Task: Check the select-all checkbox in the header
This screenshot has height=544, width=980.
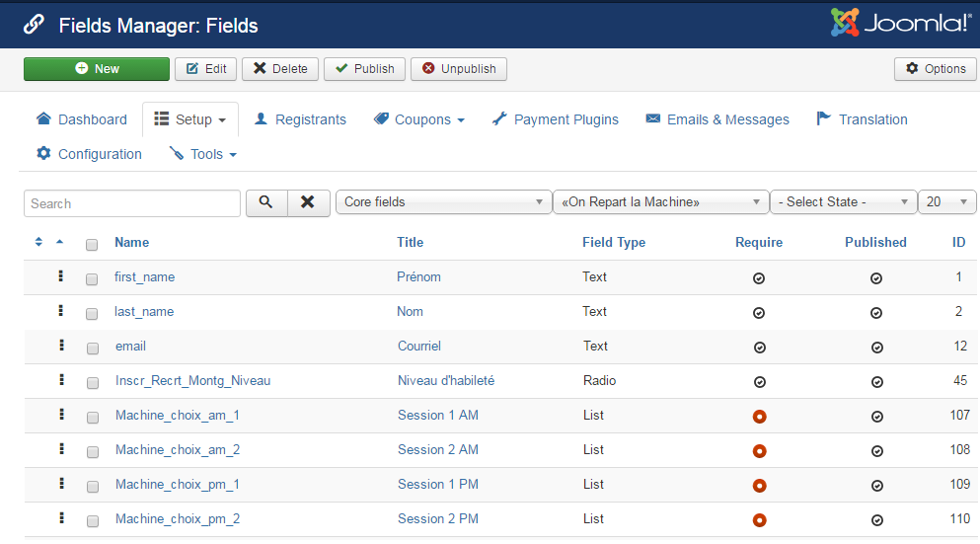Action: (x=92, y=244)
